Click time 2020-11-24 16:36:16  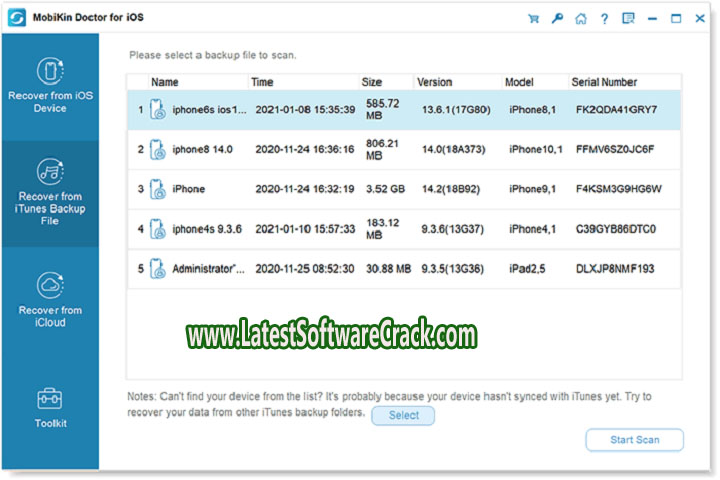click(x=305, y=149)
